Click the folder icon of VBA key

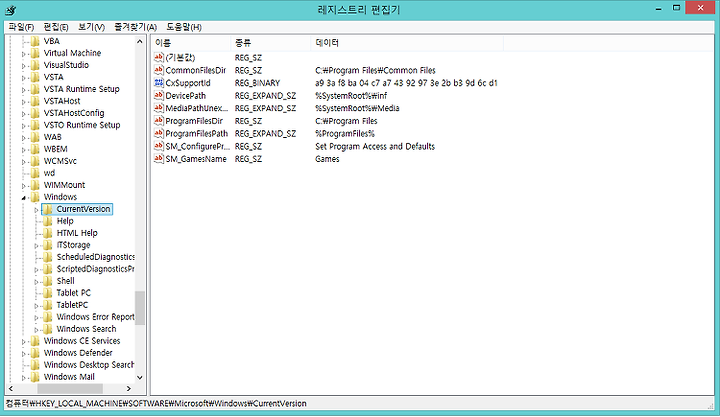click(x=35, y=41)
